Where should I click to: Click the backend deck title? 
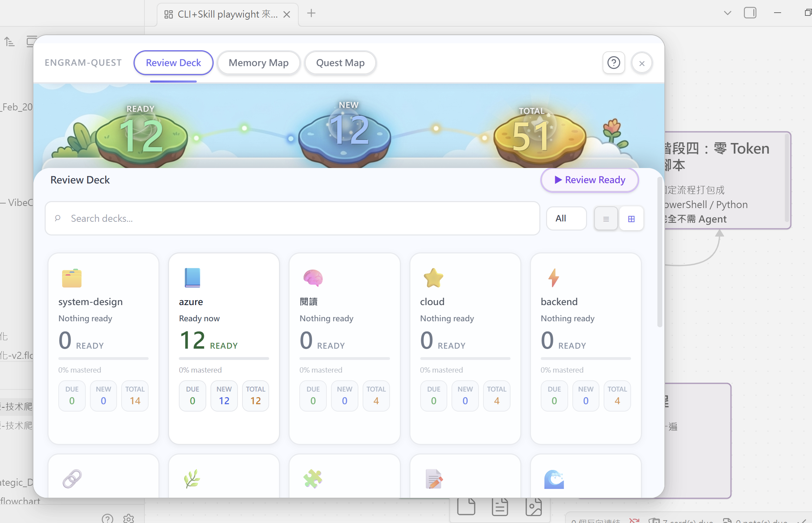[559, 302]
